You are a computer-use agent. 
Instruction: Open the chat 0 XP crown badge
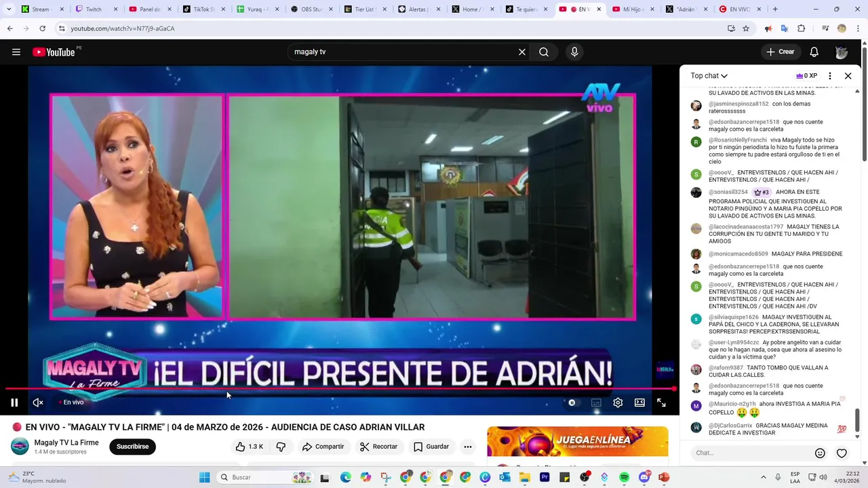[x=806, y=76]
